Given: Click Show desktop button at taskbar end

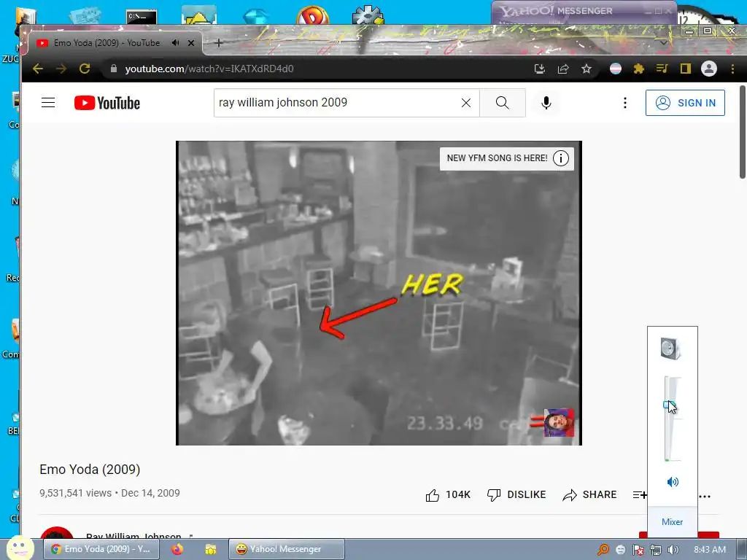Looking at the screenshot, I should tap(742, 550).
